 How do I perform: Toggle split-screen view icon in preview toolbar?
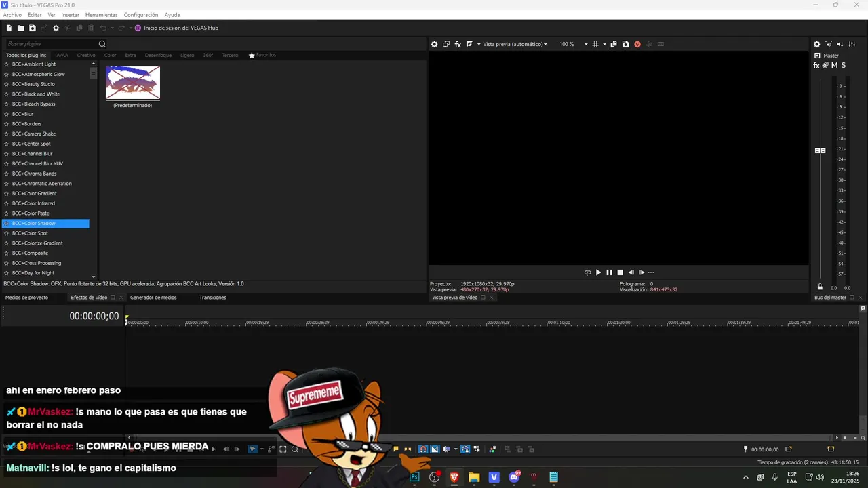469,44
